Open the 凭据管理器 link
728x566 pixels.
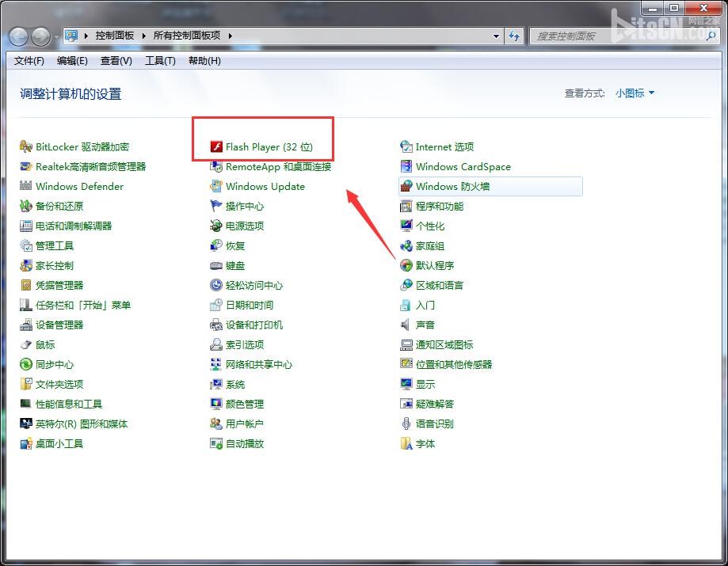(59, 285)
